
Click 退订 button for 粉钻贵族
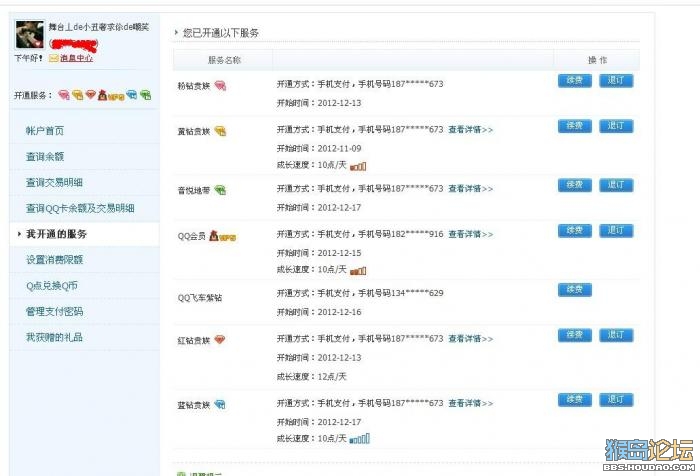click(x=616, y=81)
